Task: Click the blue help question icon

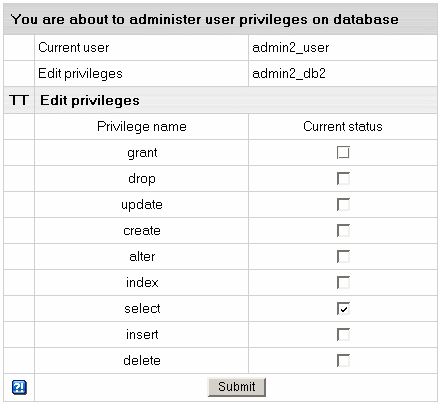Action: (19, 387)
